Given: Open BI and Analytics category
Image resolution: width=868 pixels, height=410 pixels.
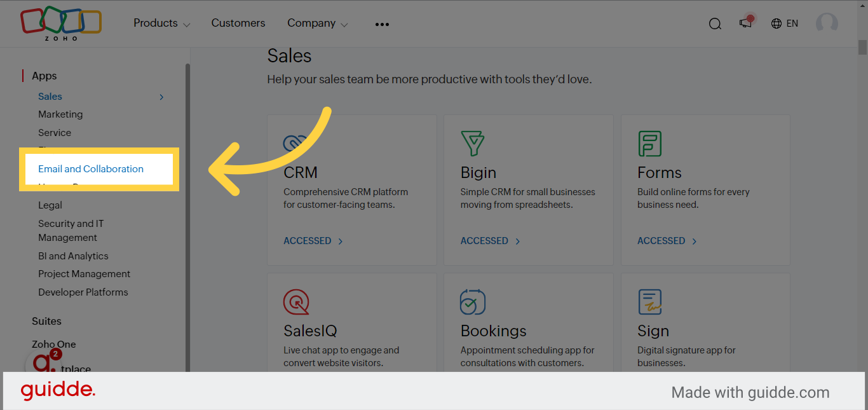Looking at the screenshot, I should point(73,256).
